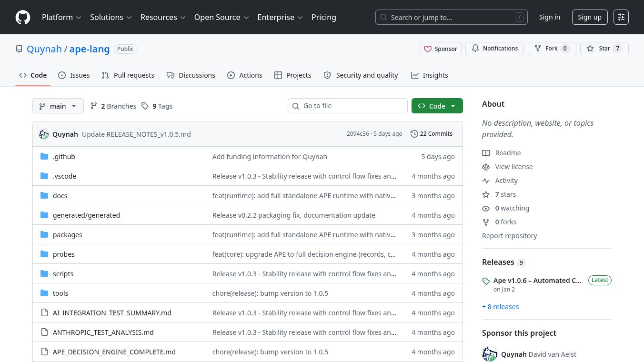The image size is (644, 362).
Task: View 22 Commits history
Action: 432,134
